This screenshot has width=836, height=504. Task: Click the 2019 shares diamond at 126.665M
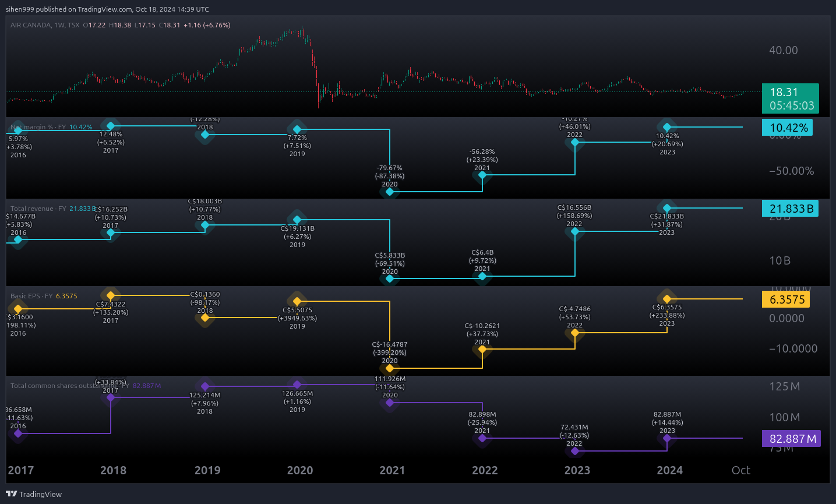click(x=297, y=385)
